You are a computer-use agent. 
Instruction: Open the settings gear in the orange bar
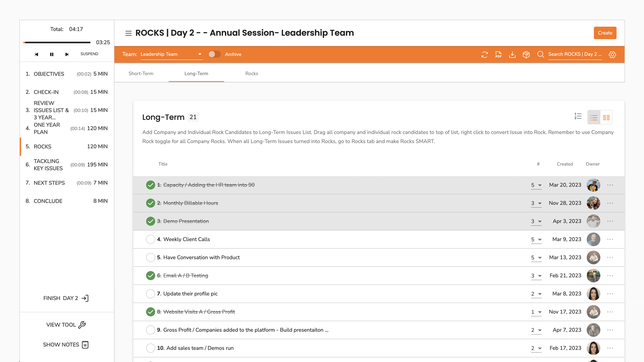612,54
